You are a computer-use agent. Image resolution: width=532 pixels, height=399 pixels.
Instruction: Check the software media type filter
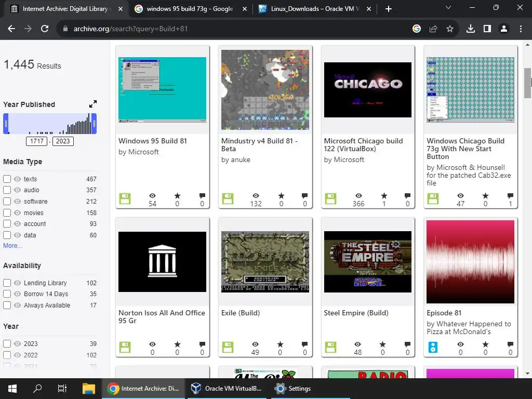tap(7, 201)
